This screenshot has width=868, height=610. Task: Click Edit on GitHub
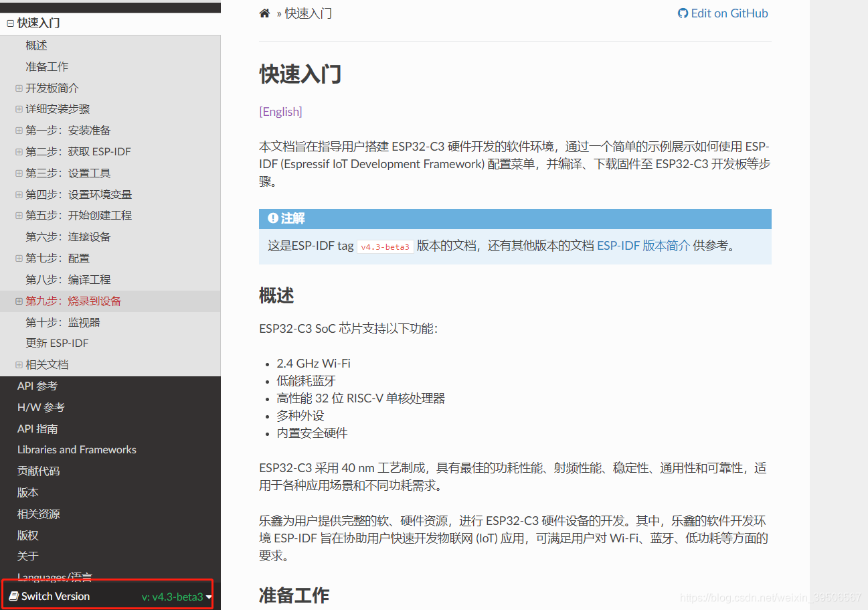coord(729,13)
